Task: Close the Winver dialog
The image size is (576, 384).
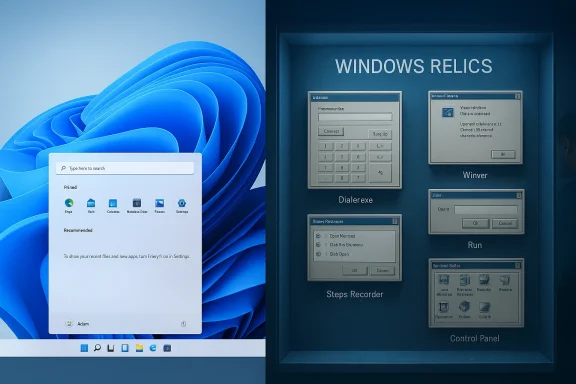Action: point(517,96)
